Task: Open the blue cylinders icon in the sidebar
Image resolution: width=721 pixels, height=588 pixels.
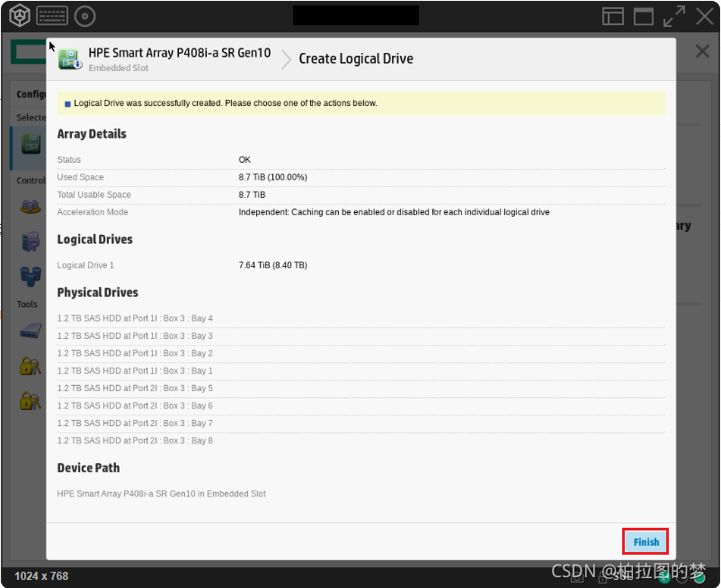Action: click(x=31, y=276)
